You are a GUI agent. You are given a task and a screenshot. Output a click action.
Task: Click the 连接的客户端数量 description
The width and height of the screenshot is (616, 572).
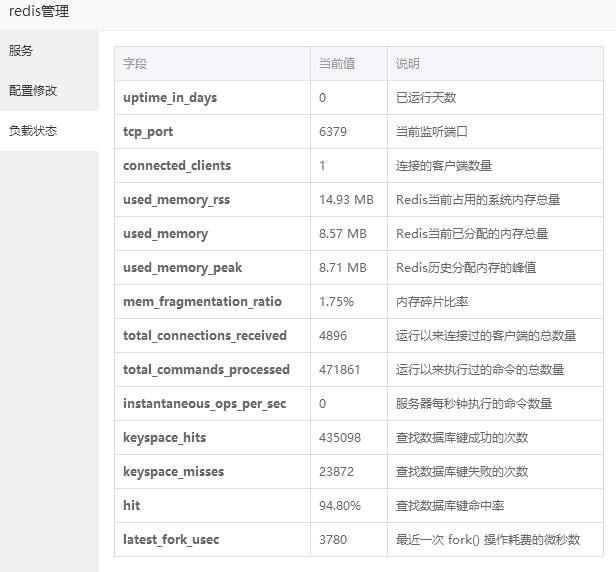coord(444,166)
